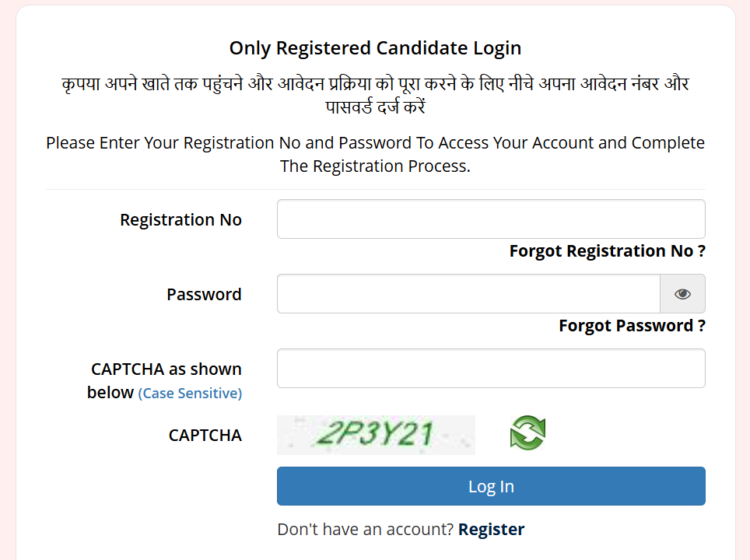Click the pink page background outside the form

6,311
